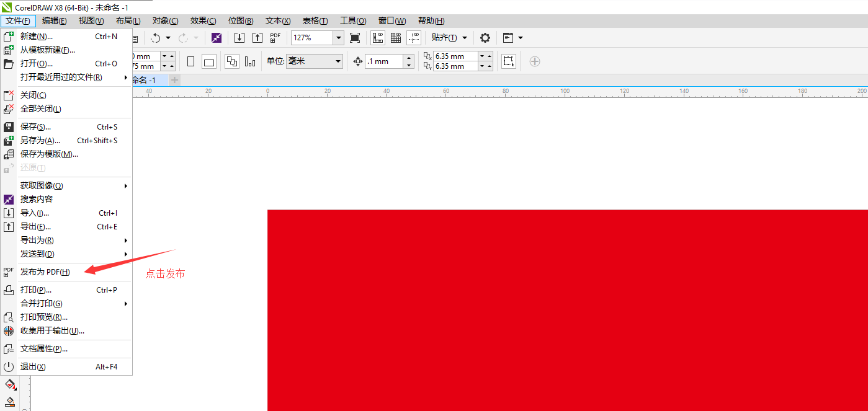
Task: Choose 发布为 PDF from the File menu
Action: (x=45, y=272)
